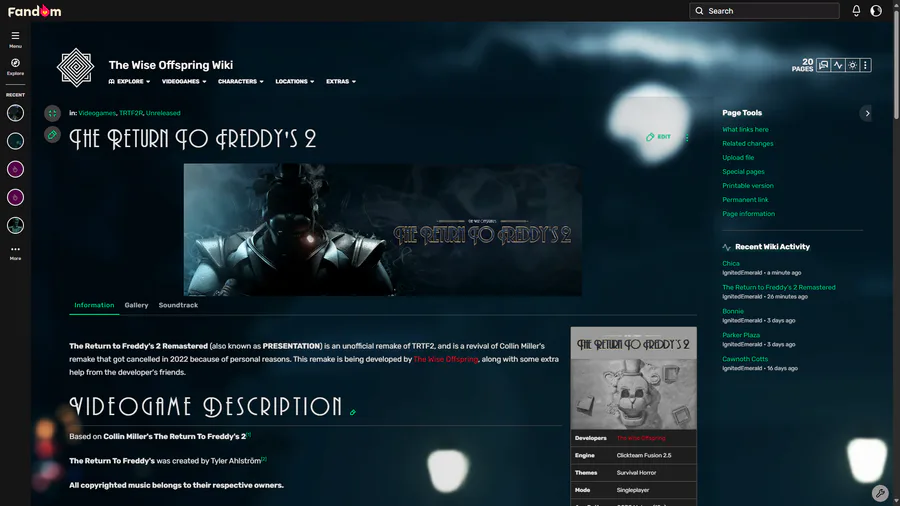Expand the EXPLORE navigation dropdown
Image resolution: width=900 pixels, height=506 pixels.
point(129,81)
